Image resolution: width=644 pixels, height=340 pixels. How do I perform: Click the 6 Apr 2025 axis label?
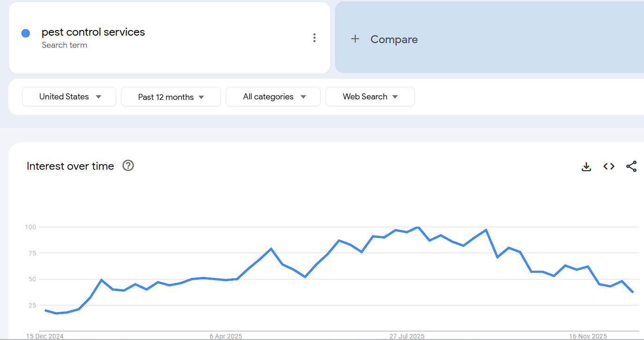226,336
